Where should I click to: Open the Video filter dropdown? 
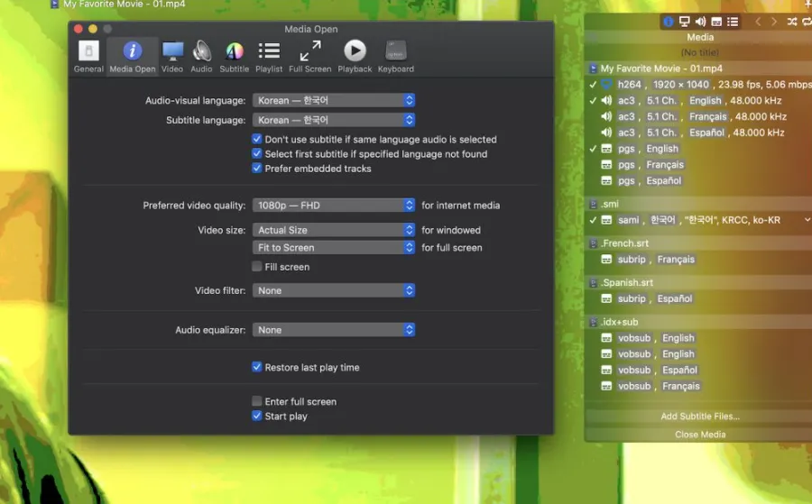[334, 290]
